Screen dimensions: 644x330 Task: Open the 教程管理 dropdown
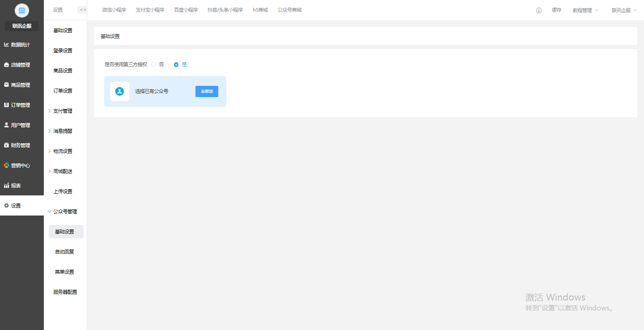coord(585,10)
